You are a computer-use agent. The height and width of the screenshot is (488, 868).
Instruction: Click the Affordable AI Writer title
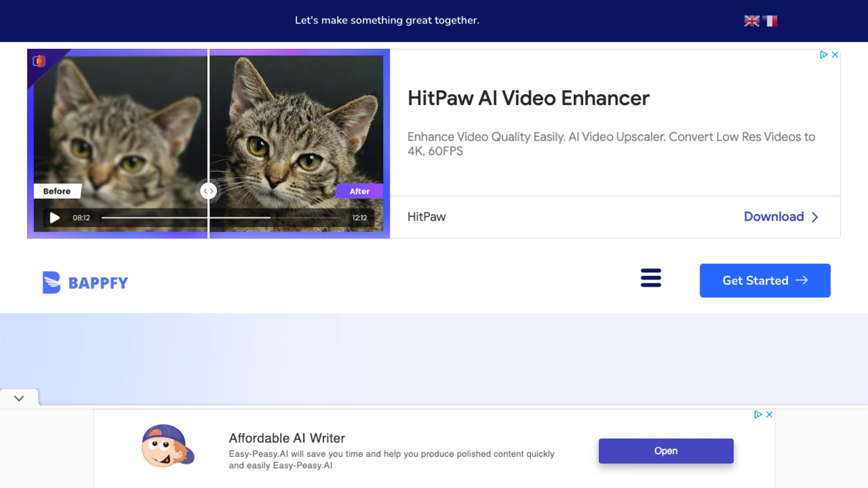[287, 438]
